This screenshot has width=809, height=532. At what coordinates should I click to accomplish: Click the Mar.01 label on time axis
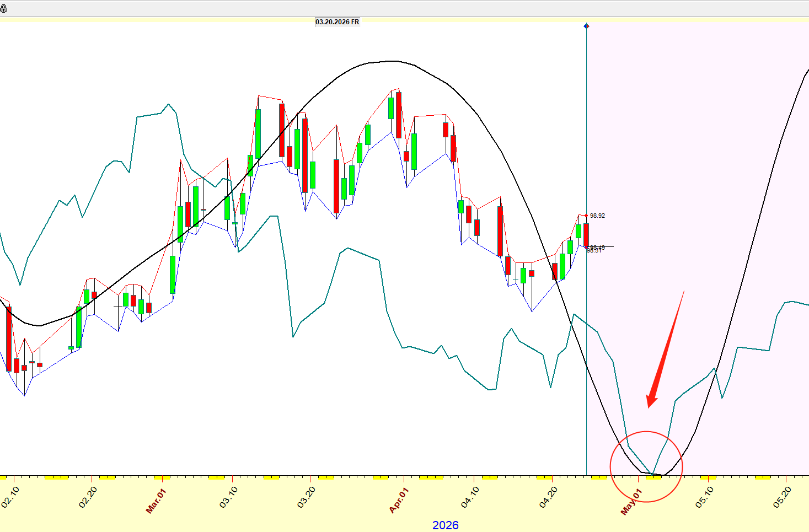pos(156,500)
